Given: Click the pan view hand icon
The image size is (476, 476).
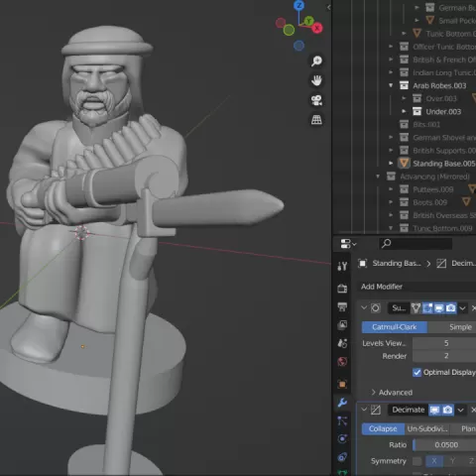Looking at the screenshot, I should click(x=316, y=80).
